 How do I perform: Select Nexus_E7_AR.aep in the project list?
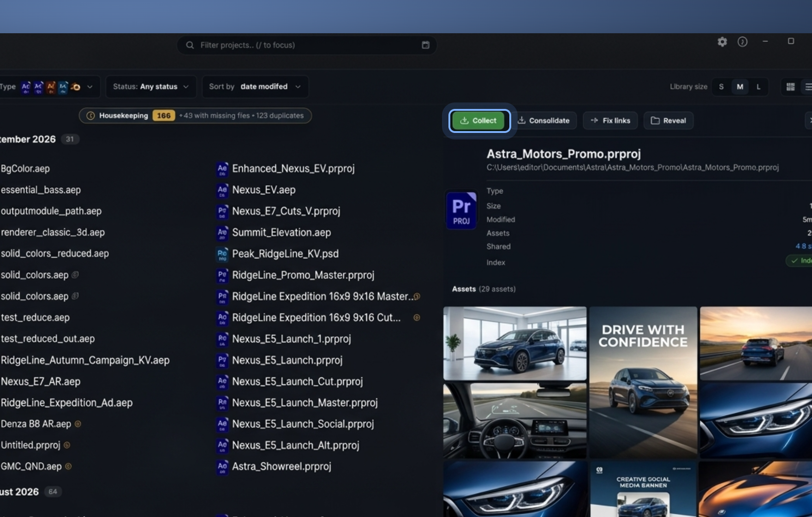41,381
